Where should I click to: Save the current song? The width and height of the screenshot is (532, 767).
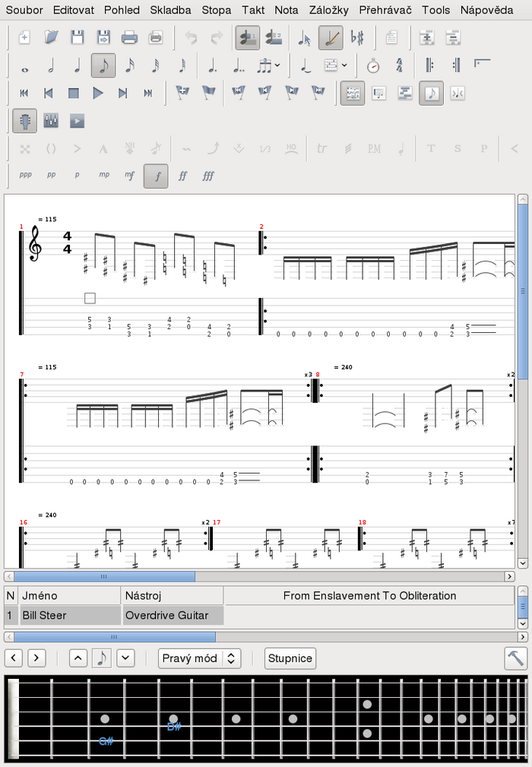tap(78, 38)
